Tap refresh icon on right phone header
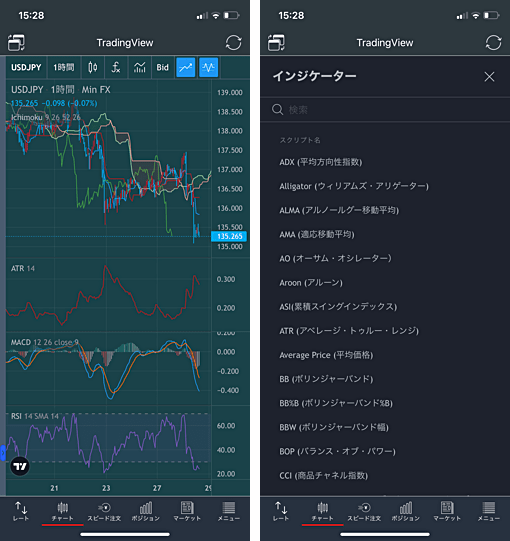Image resolution: width=510 pixels, height=541 pixels. pos(493,42)
